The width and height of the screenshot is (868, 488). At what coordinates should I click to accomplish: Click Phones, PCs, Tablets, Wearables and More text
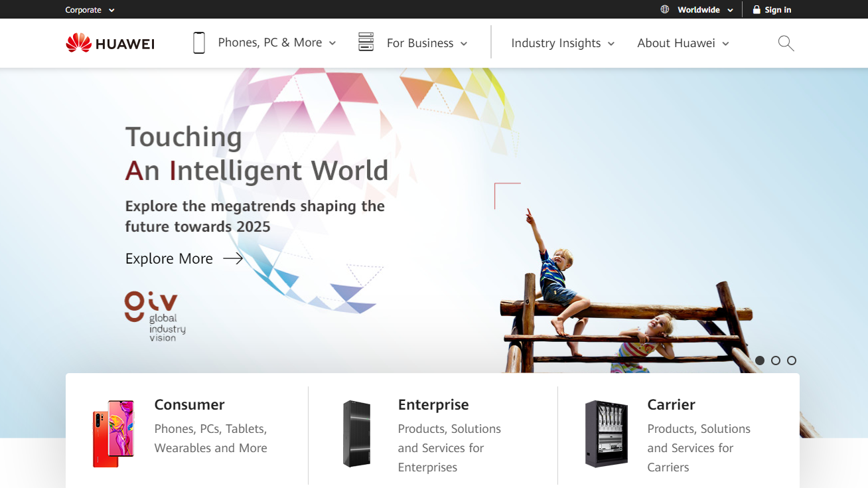(210, 438)
